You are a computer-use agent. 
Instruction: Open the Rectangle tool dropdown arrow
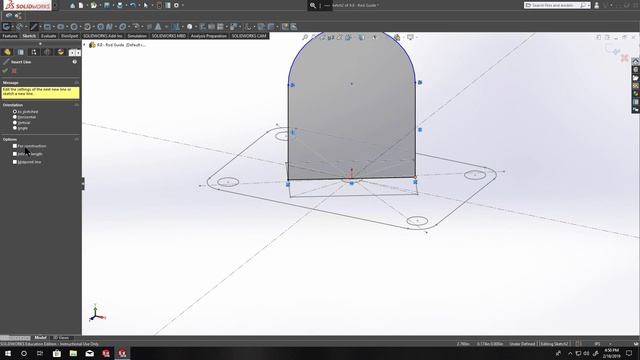(x=53, y=27)
